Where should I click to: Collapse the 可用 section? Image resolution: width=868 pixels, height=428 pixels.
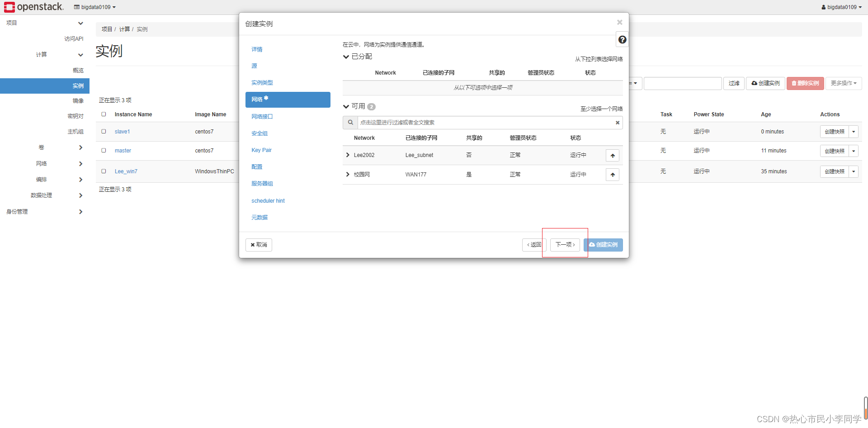[346, 106]
